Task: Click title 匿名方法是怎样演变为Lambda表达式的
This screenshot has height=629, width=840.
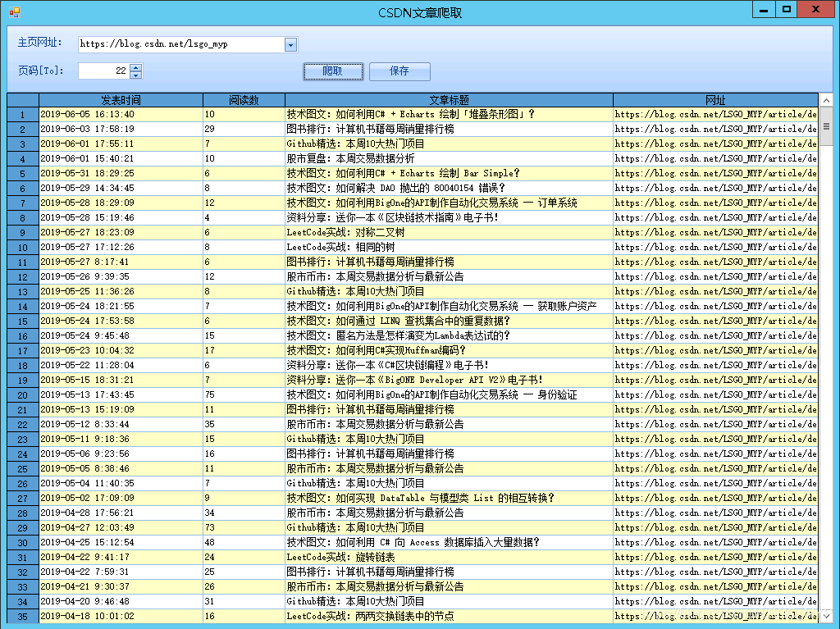Action: (449, 335)
